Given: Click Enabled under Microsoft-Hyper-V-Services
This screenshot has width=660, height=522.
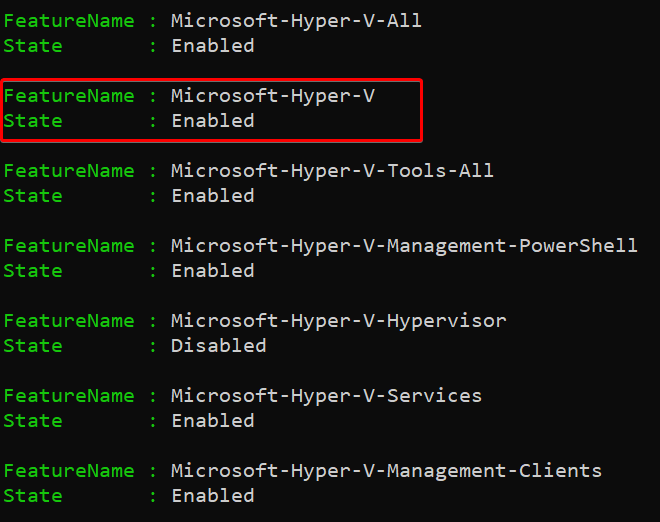Looking at the screenshot, I should click(x=213, y=421).
